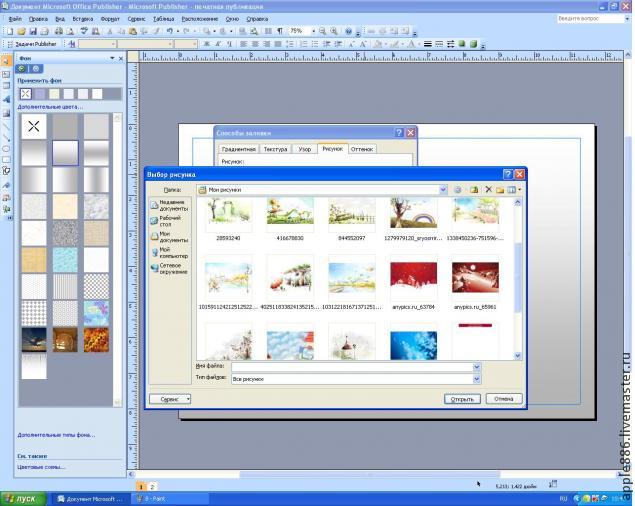The image size is (635, 506).
Task: Open the Views menu icon in file dialog
Action: point(513,189)
